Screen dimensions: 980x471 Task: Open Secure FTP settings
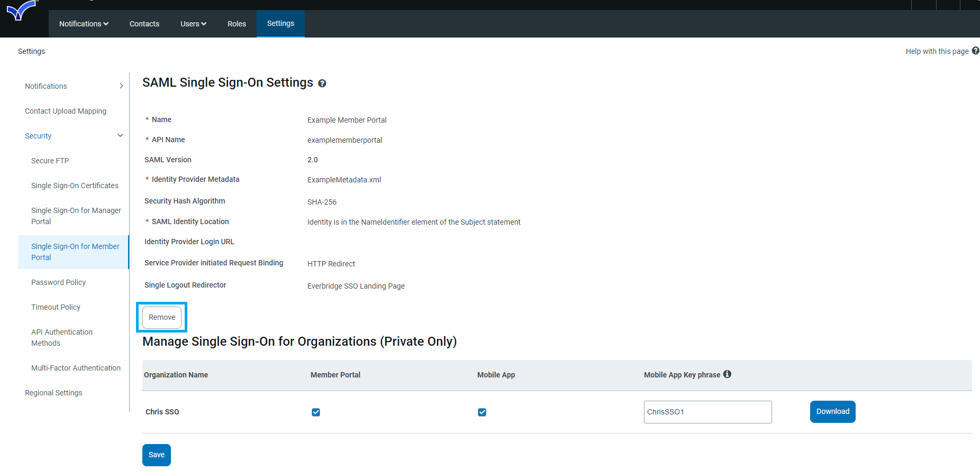[x=50, y=161]
